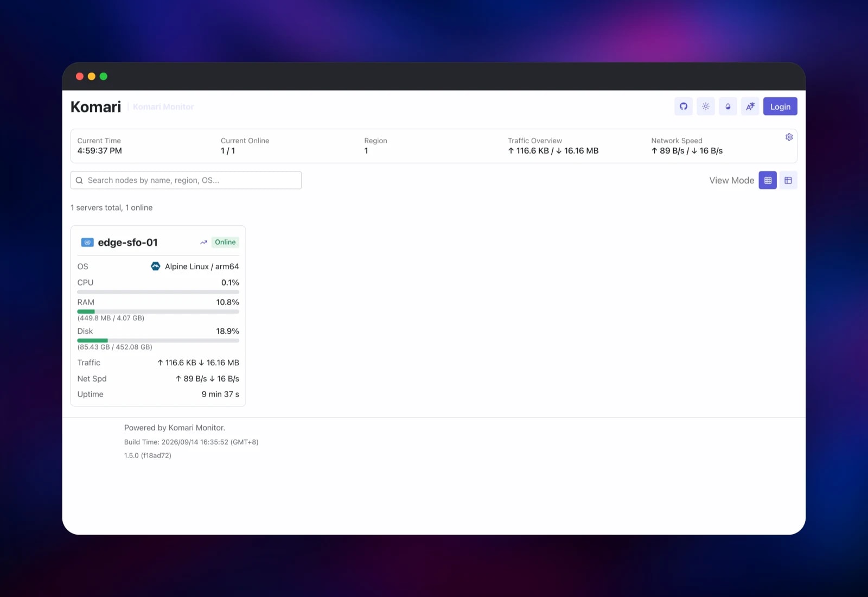Viewport: 868px width, 597px height.
Task: Click the CPU value 0.1%
Action: pyautogui.click(x=230, y=282)
